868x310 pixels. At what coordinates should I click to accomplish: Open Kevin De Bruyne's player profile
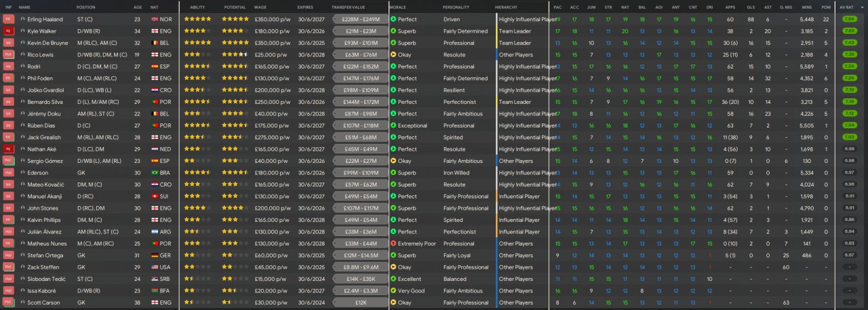[x=48, y=43]
